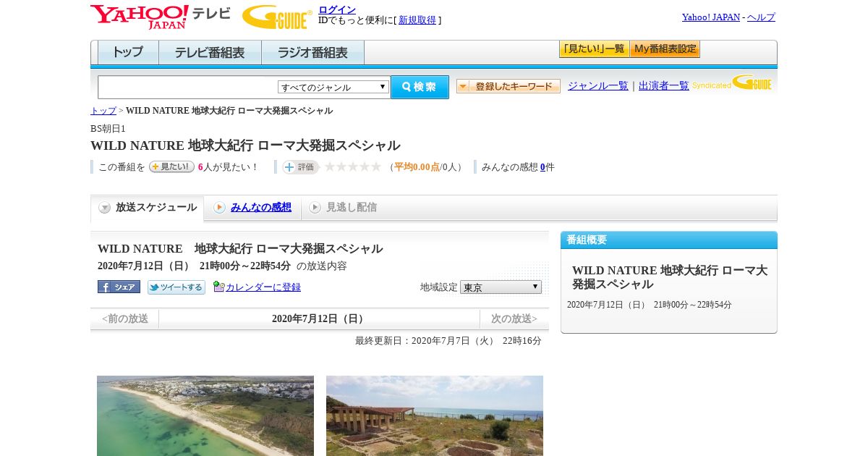Click the G-GUIDE logo in the header

coord(277,17)
